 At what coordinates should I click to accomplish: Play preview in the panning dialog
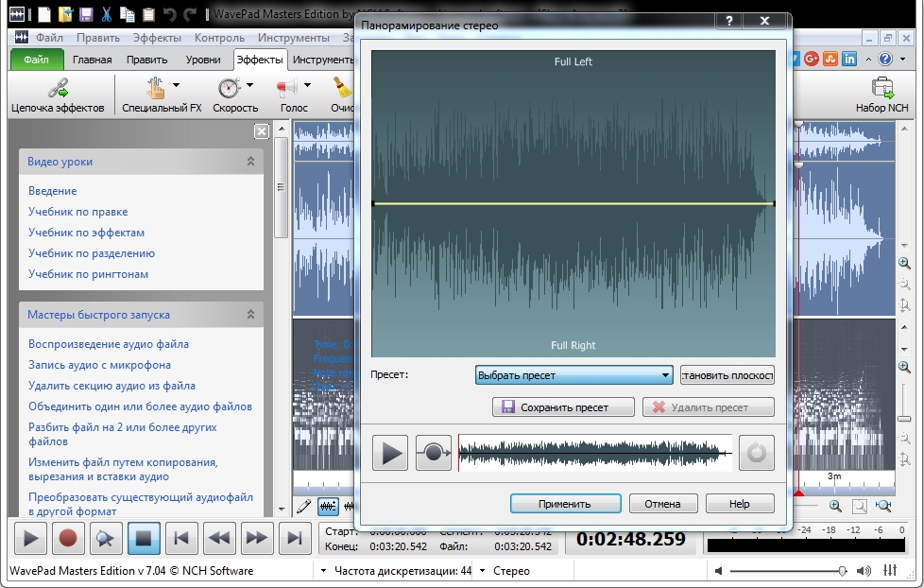click(390, 453)
